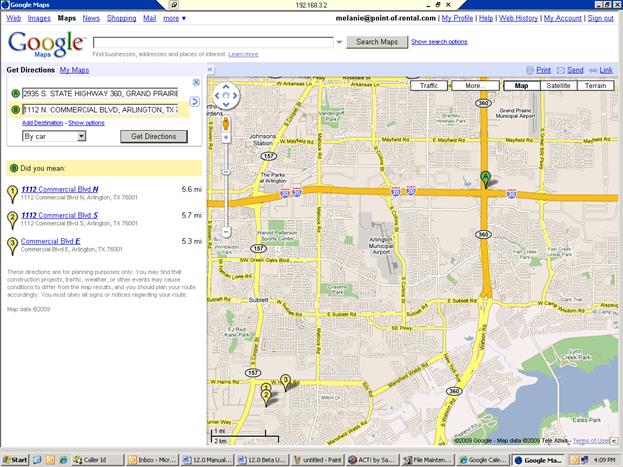Switch to File Mainten... taskbar window
Screen dimensions: 623x467
[x=428, y=460]
